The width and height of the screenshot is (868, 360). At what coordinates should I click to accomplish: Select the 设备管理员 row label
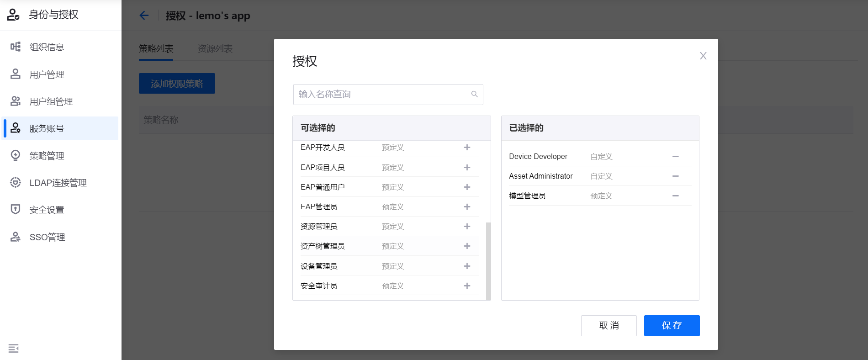[319, 266]
